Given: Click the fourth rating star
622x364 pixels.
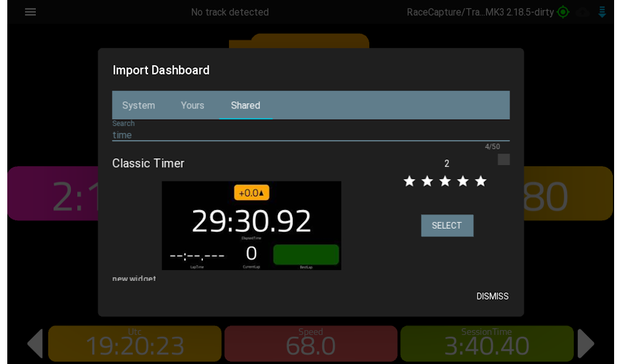Looking at the screenshot, I should [463, 181].
